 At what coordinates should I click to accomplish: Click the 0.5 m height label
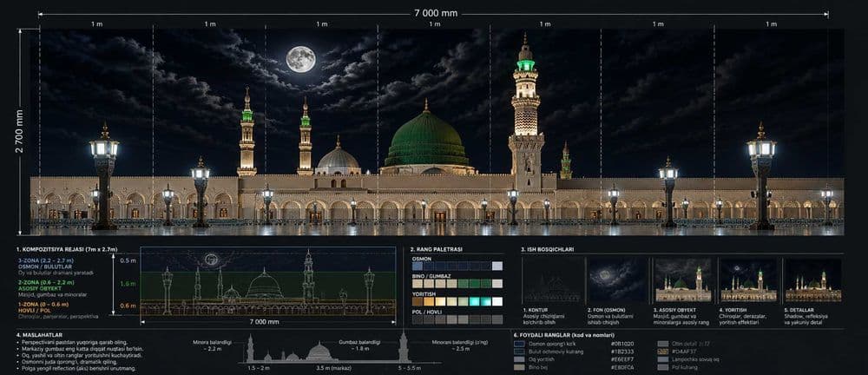click(x=128, y=260)
